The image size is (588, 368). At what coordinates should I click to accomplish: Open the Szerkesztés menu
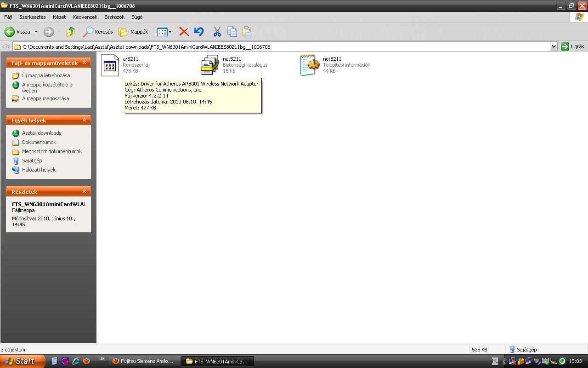tap(32, 17)
